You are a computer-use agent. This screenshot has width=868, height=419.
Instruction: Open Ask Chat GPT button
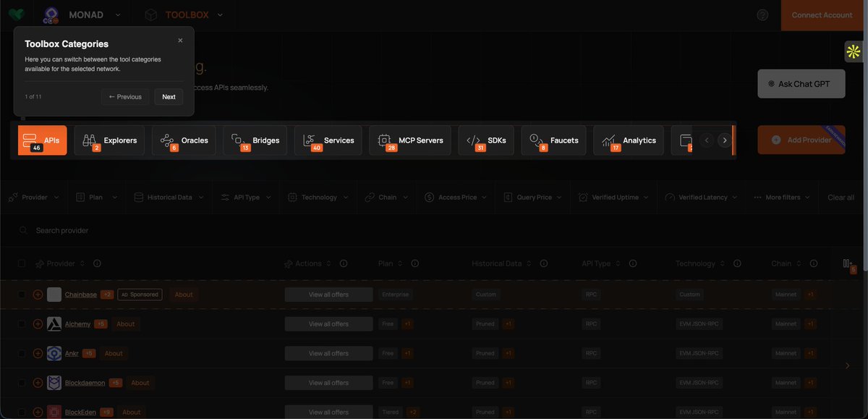pos(801,84)
